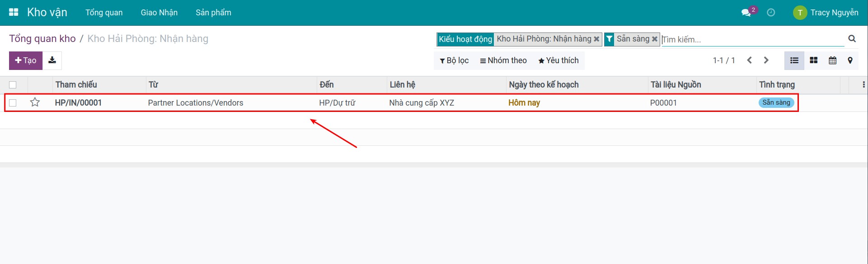Switch to calendar view
The width and height of the screenshot is (868, 264).
click(x=832, y=60)
